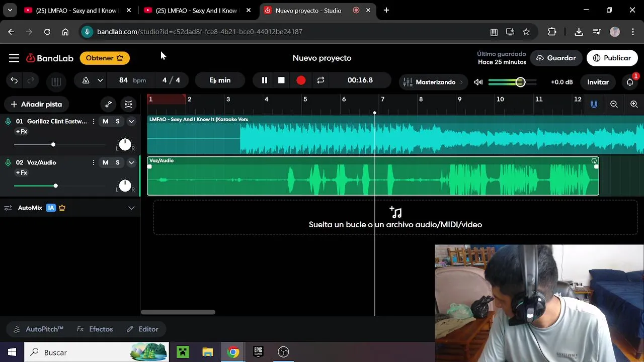
Task: Change the 4 / 4 time signature
Action: [171, 80]
